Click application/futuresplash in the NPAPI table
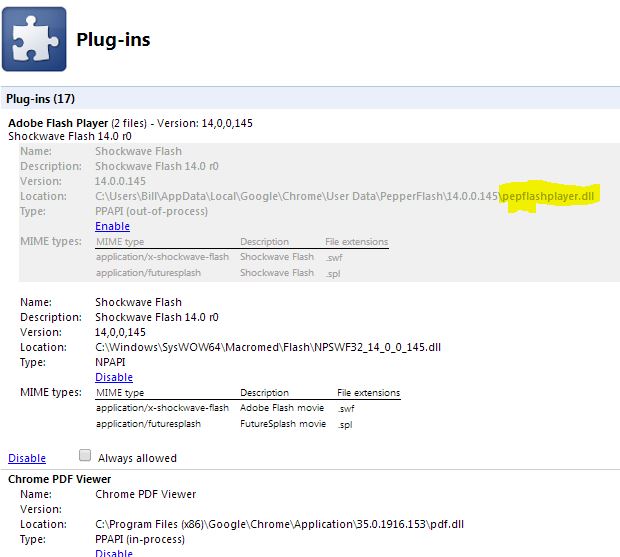Viewport: 620px width, 557px height. point(148,424)
